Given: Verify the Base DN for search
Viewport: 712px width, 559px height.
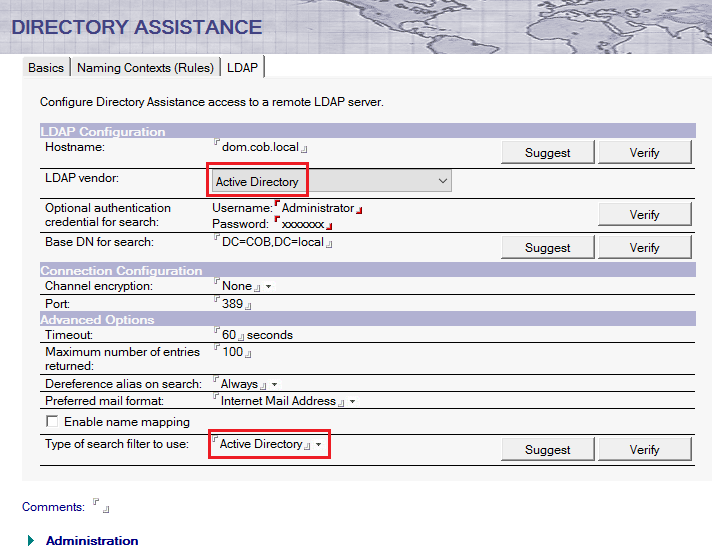Looking at the screenshot, I should click(x=644, y=247).
